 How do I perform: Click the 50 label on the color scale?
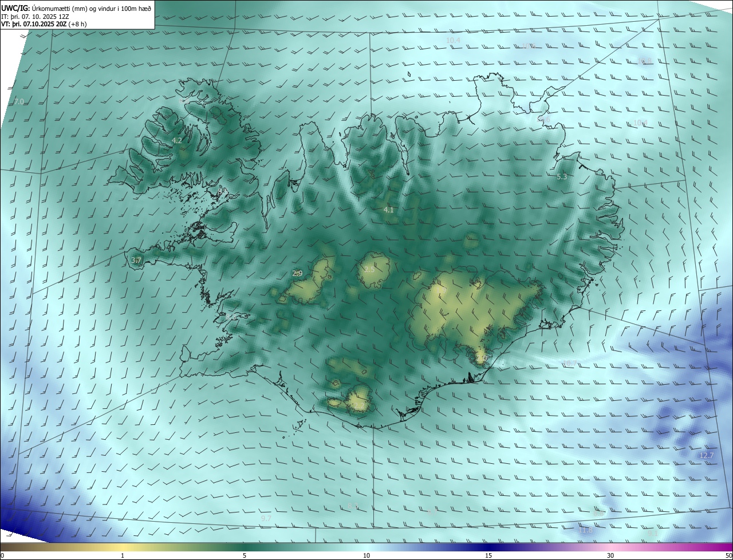pos(728,555)
